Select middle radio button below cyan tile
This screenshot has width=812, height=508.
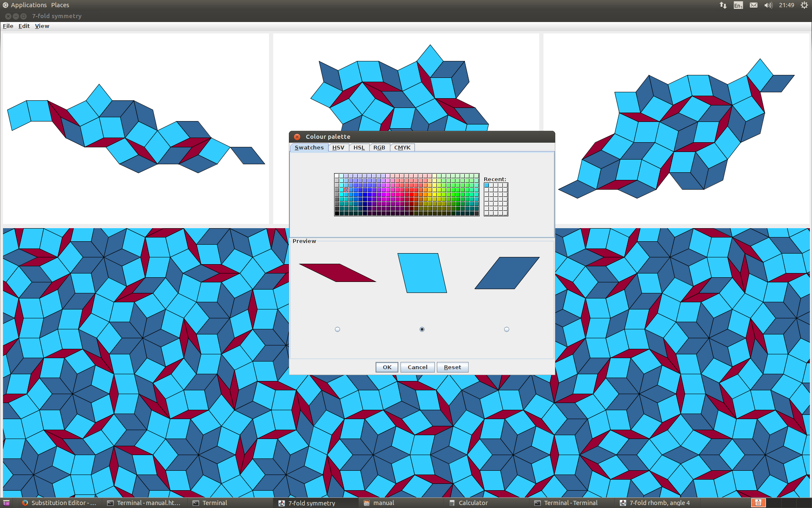click(x=422, y=329)
